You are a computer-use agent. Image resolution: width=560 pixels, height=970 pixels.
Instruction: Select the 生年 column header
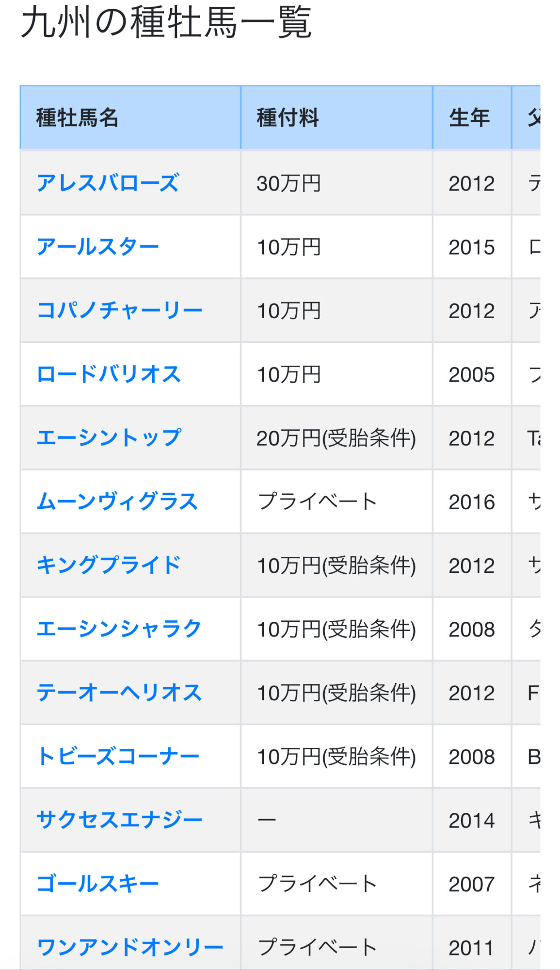469,118
